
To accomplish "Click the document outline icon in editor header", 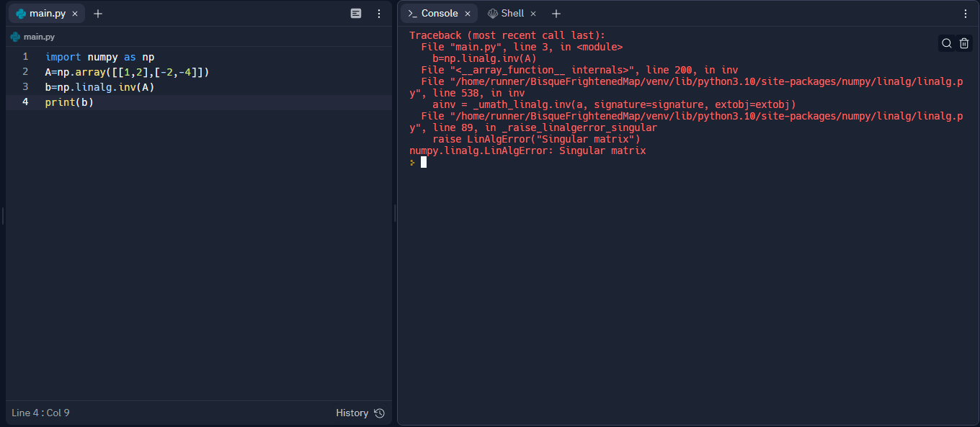I will point(356,13).
